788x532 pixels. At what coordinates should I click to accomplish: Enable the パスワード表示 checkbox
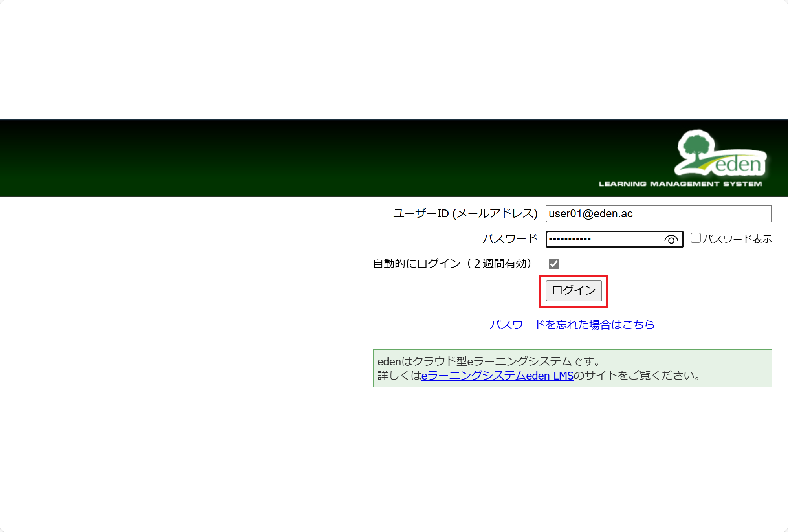[696, 238]
